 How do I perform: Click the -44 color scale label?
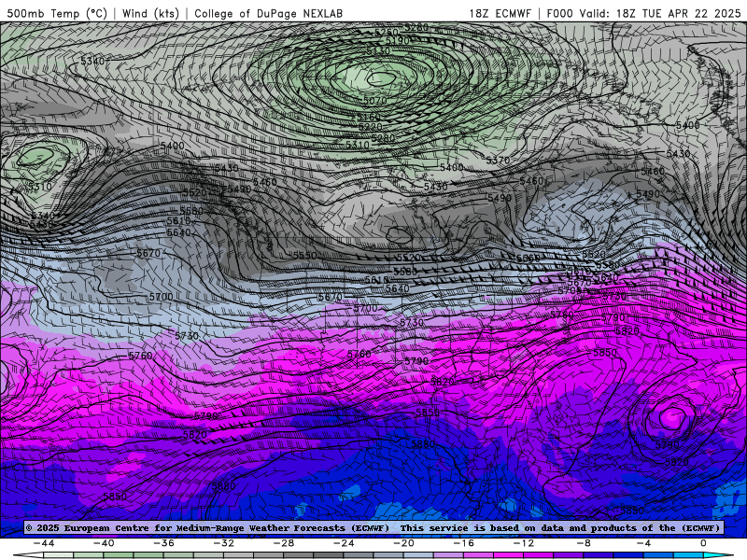(44, 543)
